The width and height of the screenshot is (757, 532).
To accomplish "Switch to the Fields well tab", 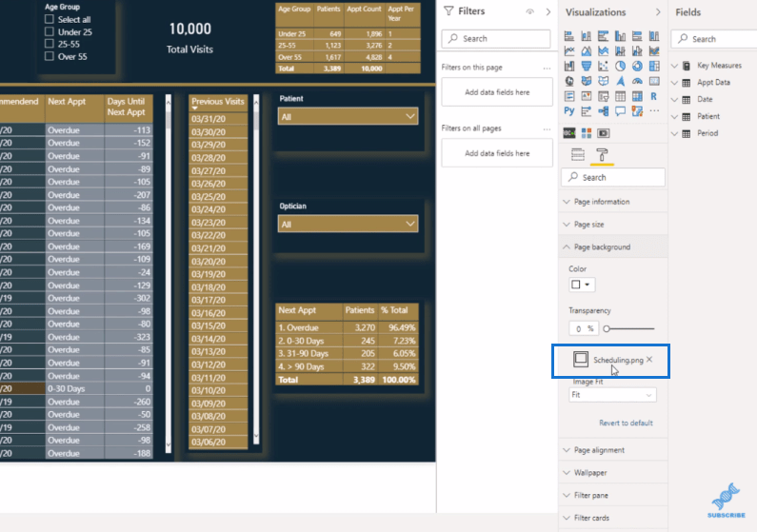I will (578, 155).
